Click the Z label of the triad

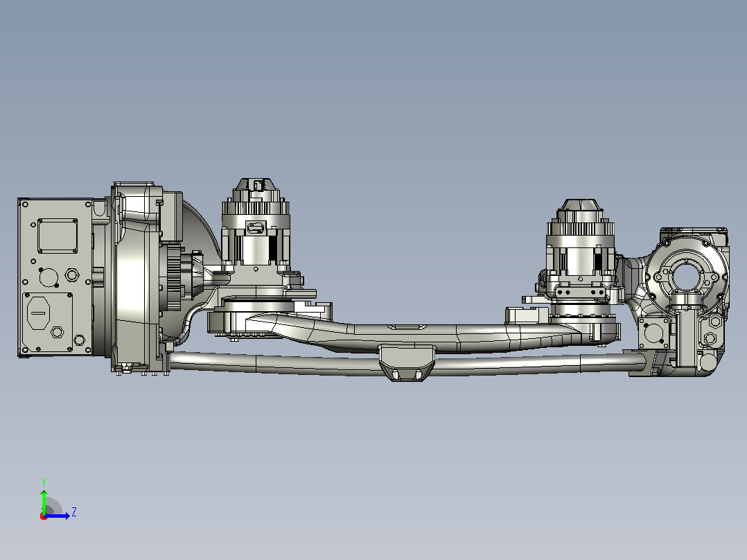[x=74, y=512]
